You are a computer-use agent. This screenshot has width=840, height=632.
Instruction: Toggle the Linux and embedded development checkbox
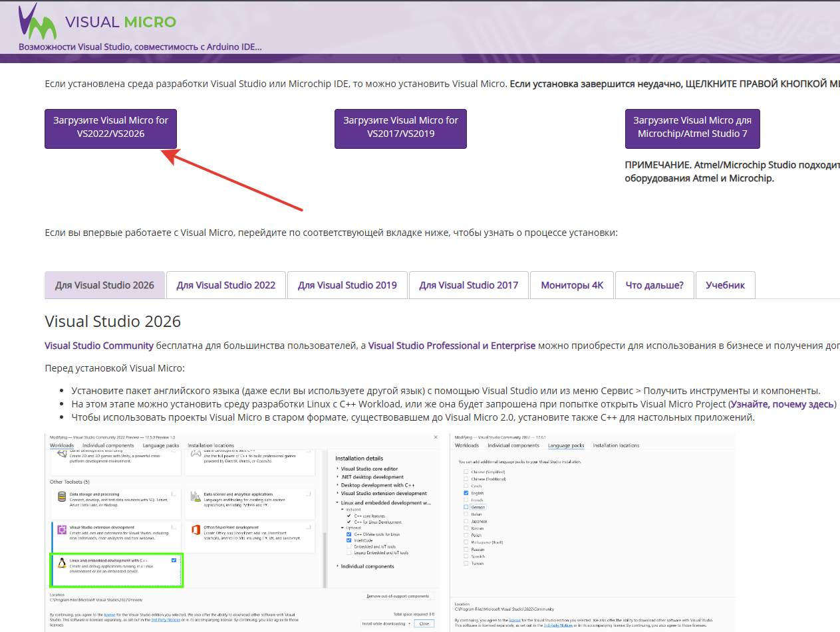(x=174, y=560)
